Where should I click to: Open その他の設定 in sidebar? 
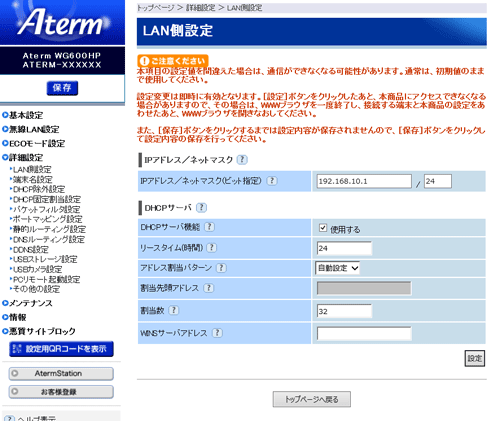point(36,289)
